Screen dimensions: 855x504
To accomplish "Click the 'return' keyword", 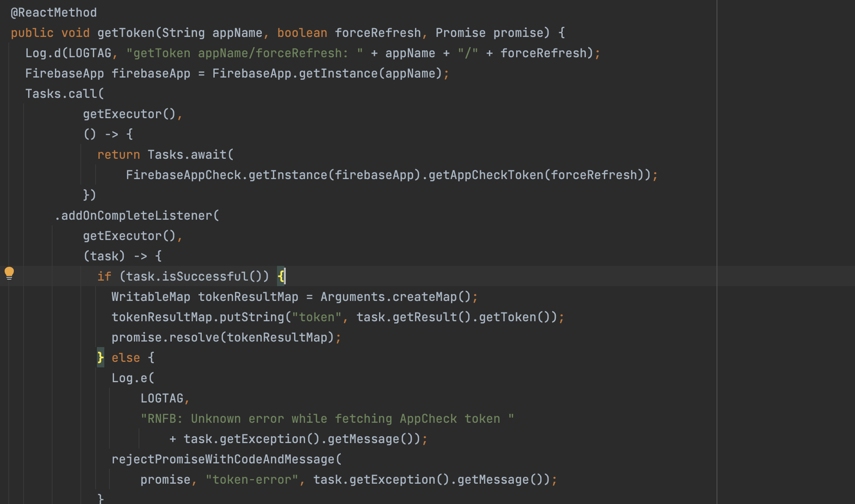I will (119, 155).
